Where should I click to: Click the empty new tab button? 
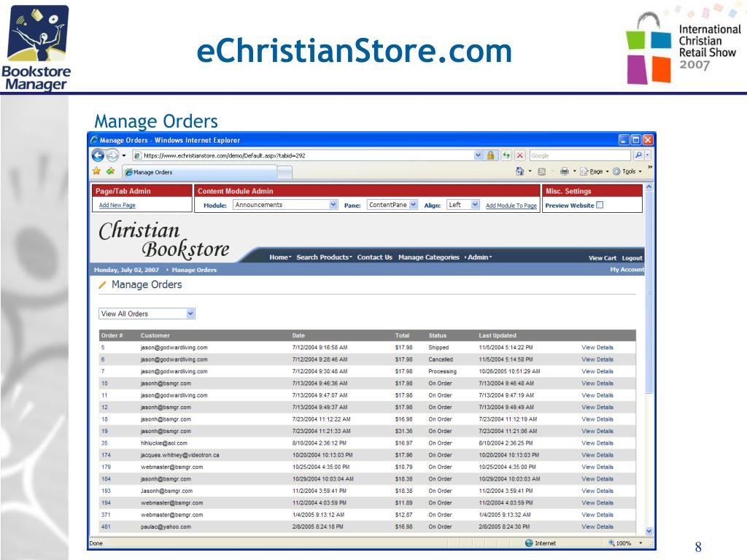pos(285,172)
